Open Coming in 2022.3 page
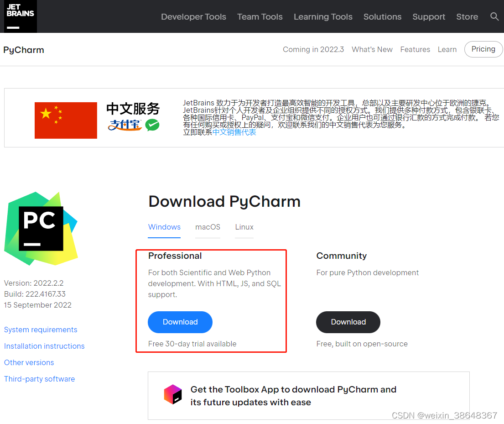504x424 pixels. [313, 50]
